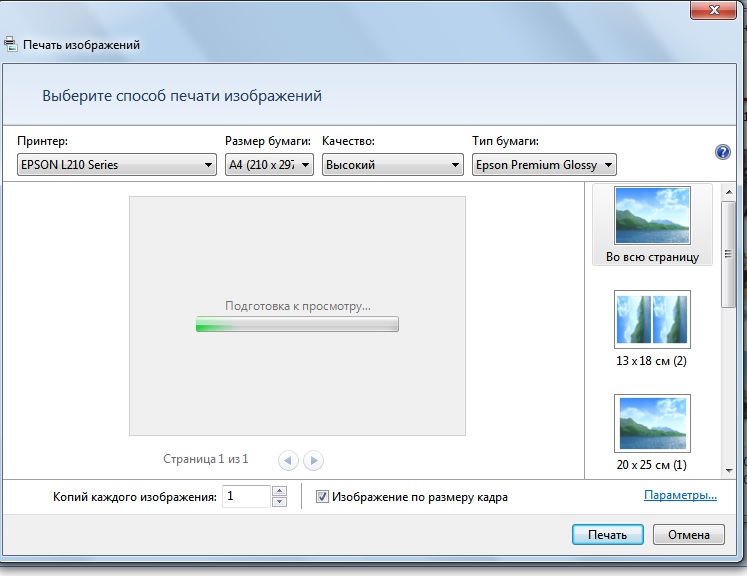
Task: Click the blue help question mark icon
Action: point(722,152)
